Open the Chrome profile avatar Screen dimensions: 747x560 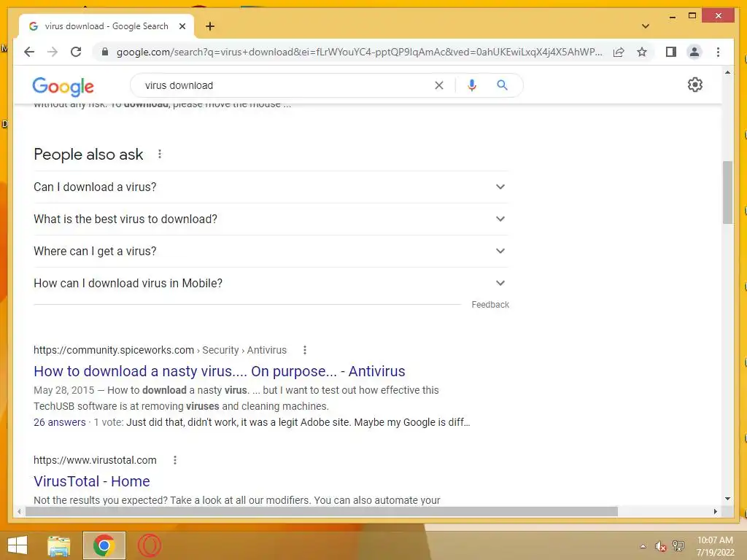[694, 52]
